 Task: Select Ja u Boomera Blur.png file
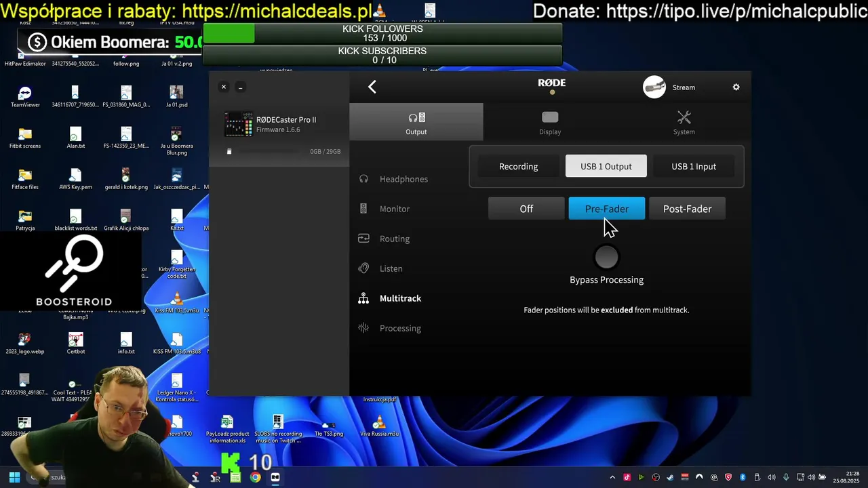click(x=176, y=140)
